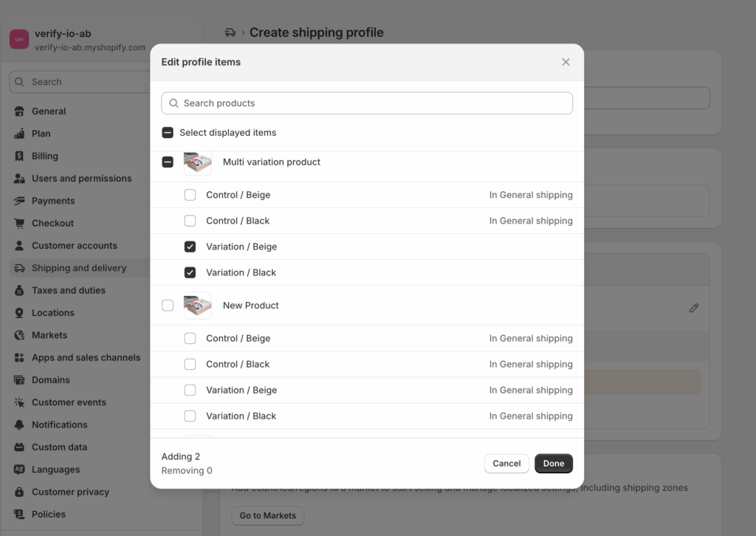Click the pencil edit icon behind the dialog
This screenshot has height=536, width=756.
pos(694,308)
